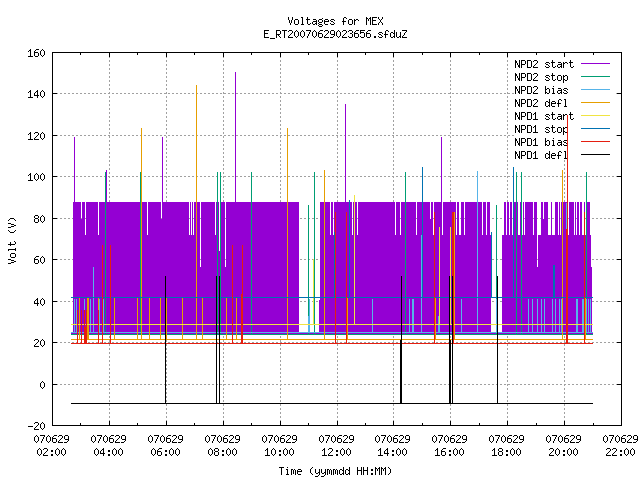
Task: Select the NPD2 bias legend label
Action: pyautogui.click(x=541, y=90)
